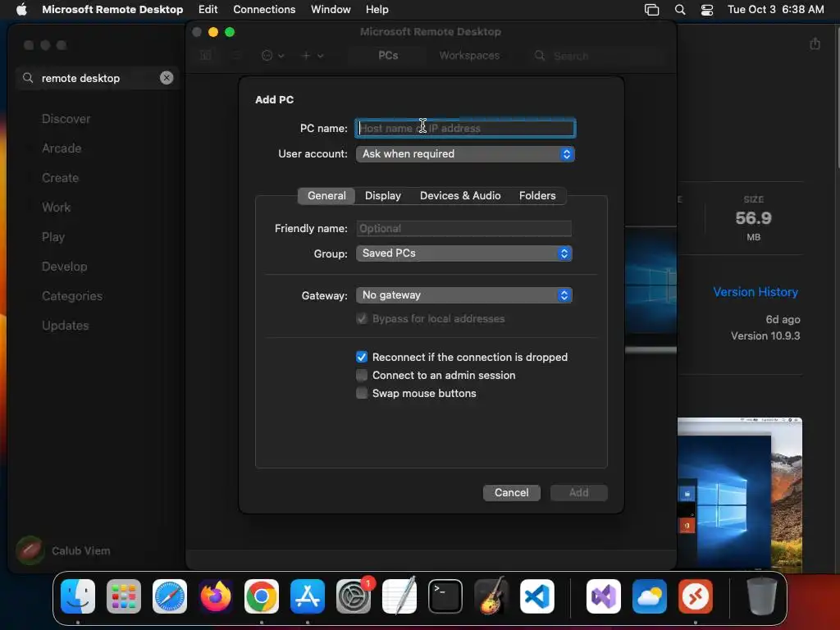The image size is (840, 630).
Task: Open Create in App Store sidebar
Action: (60, 178)
